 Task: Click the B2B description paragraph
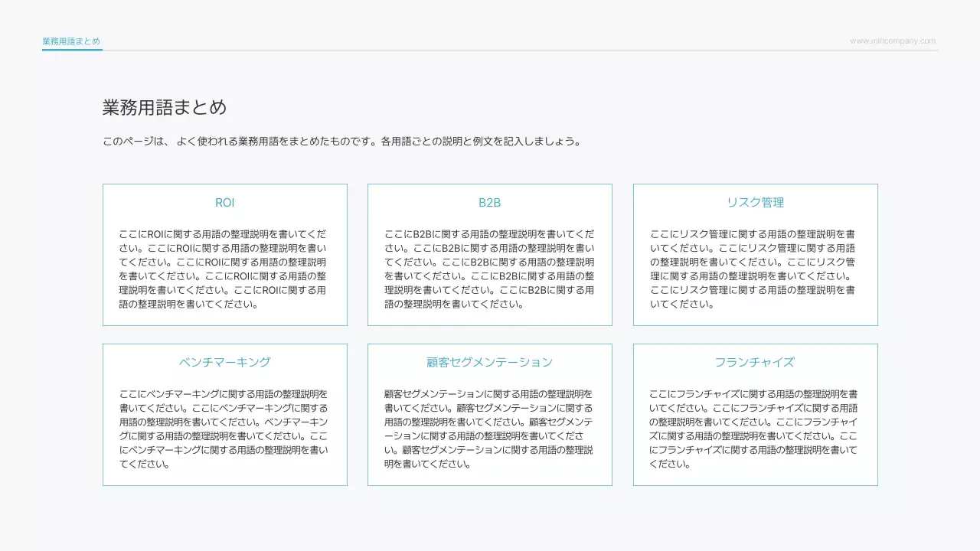489,269
